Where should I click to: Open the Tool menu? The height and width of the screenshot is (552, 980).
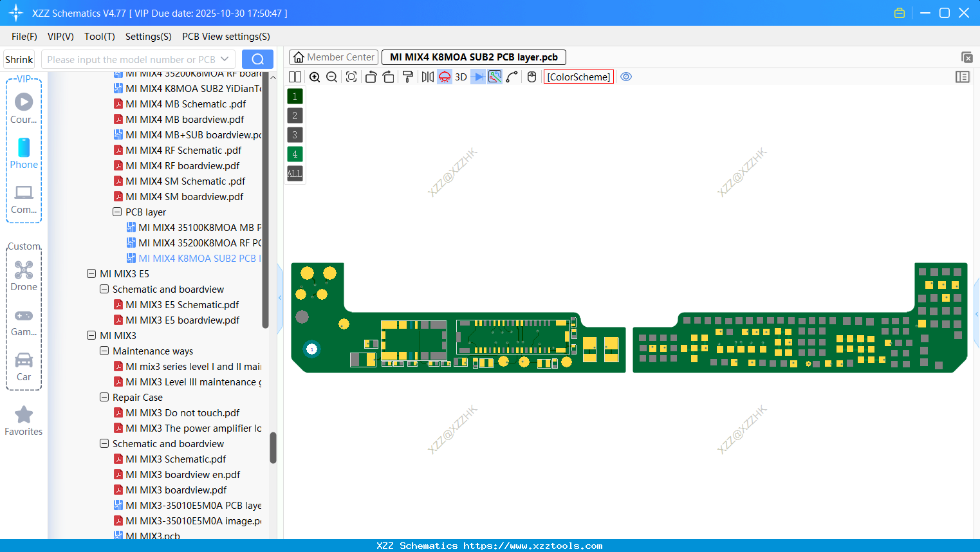99,37
